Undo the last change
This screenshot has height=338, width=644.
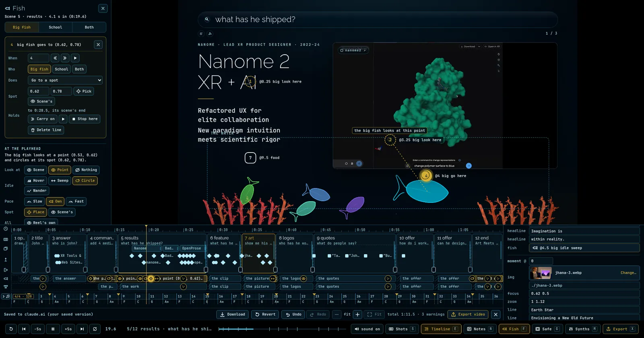293,314
